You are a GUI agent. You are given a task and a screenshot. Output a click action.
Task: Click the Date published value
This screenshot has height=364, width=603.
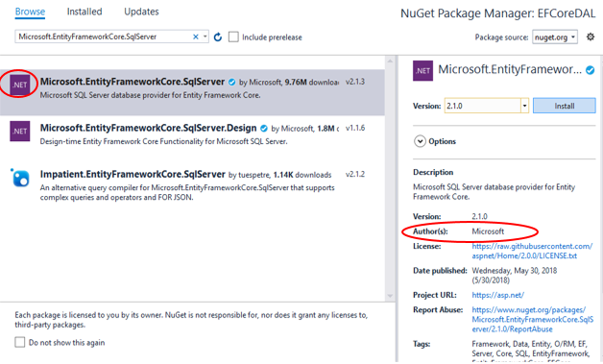tap(514, 276)
